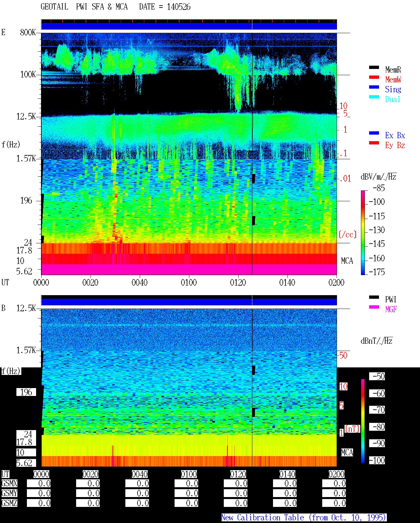
Task: Click the magenta 5.62 Hz band in E spectrogram
Action: 189,270
